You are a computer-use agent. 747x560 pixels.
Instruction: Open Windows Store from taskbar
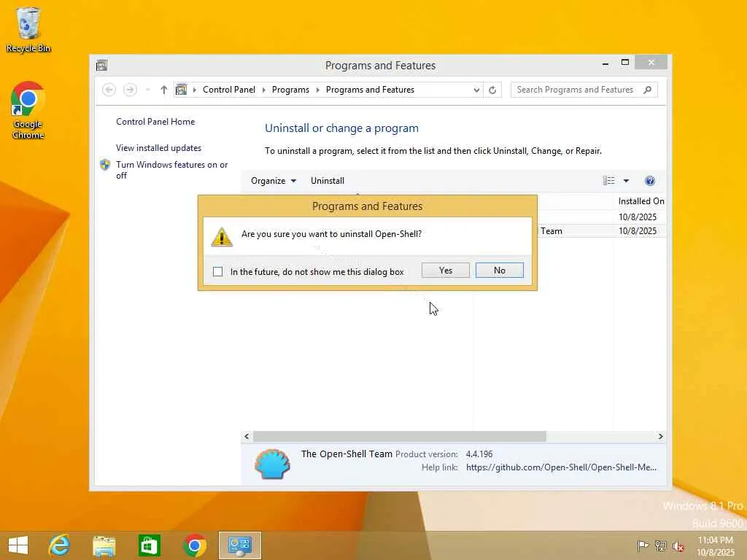tap(149, 545)
